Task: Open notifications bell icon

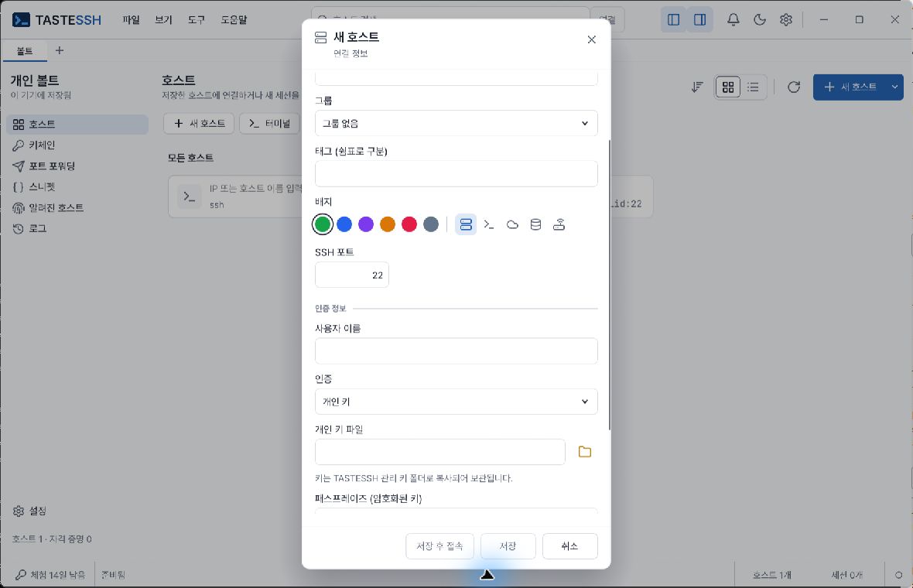Action: [x=733, y=20]
